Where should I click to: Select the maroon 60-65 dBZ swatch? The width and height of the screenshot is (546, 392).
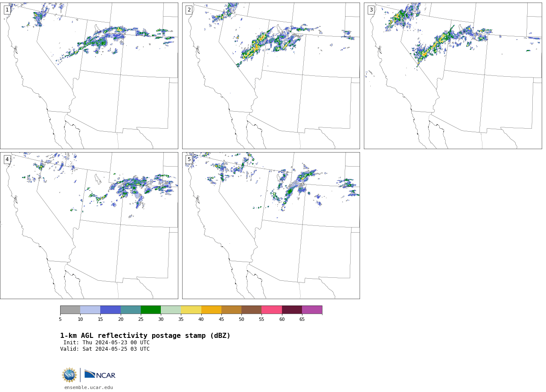coord(292,310)
